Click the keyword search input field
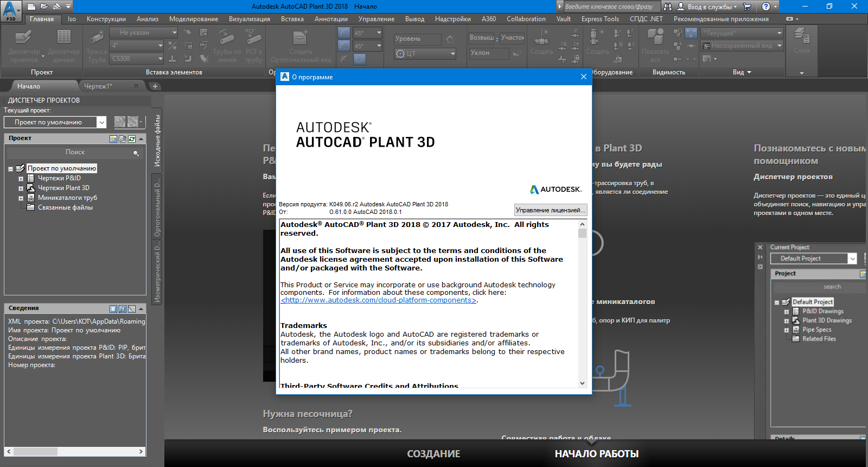Screen dimensions: 868x467 pos(612,7)
